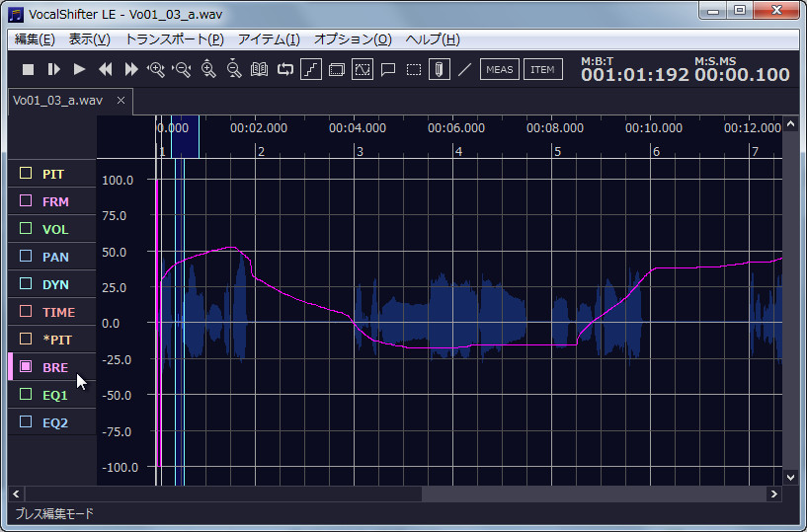807x532 pixels.
Task: Select the DYN label in parameter list
Action: [55, 284]
